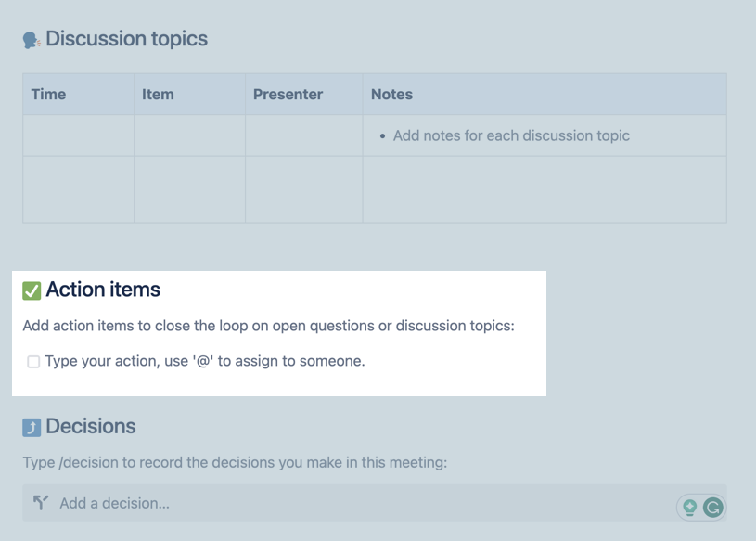Click the icon pill group at bottom right
Viewport: 756px width, 541px height.
click(x=702, y=508)
